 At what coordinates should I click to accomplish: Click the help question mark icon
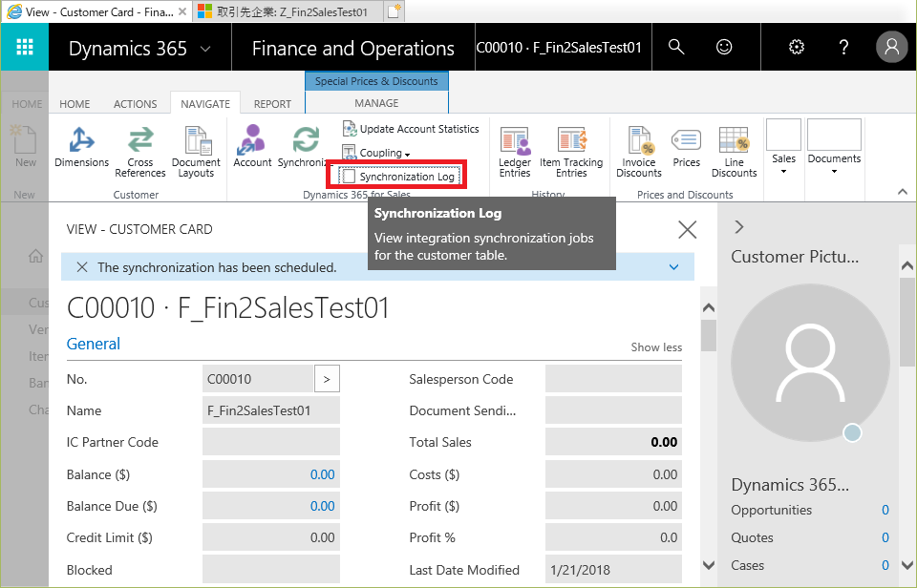[843, 47]
